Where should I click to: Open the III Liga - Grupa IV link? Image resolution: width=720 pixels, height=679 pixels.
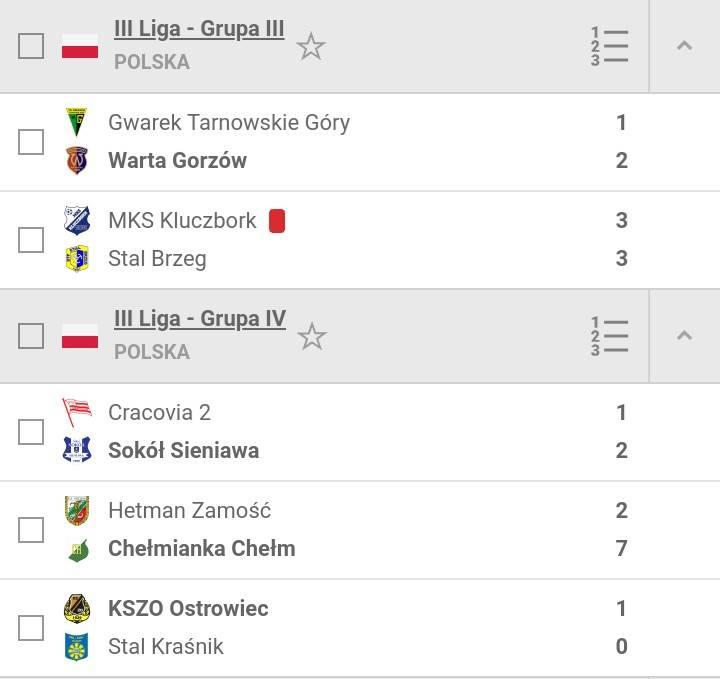[200, 319]
